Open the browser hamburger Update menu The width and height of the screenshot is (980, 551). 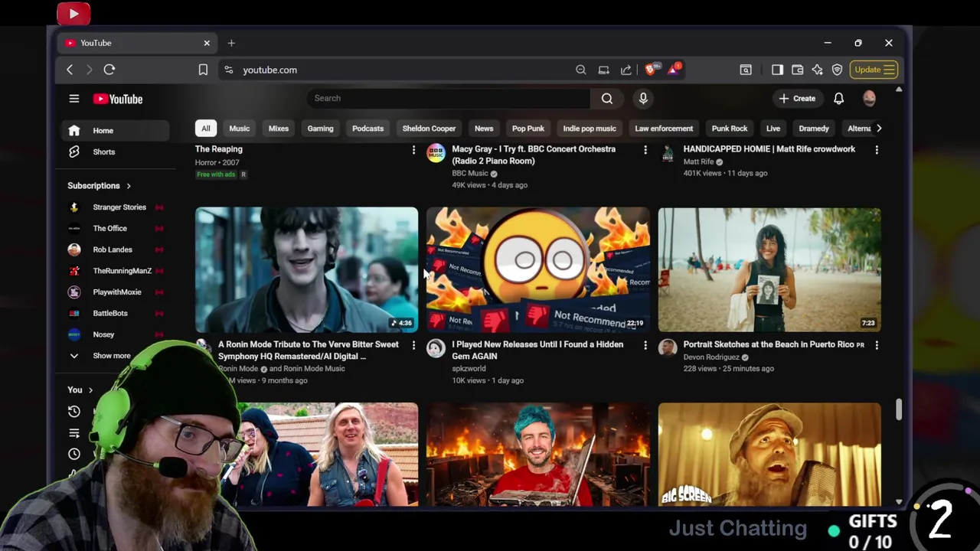click(874, 70)
